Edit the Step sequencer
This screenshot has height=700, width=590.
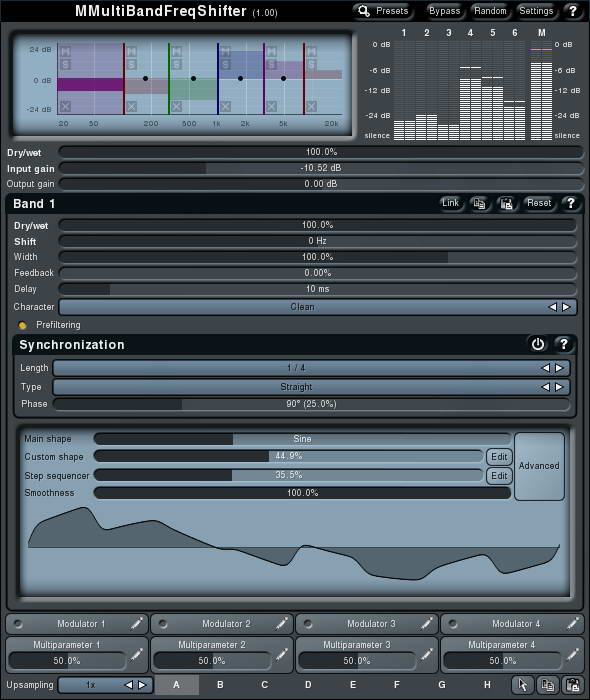(499, 476)
